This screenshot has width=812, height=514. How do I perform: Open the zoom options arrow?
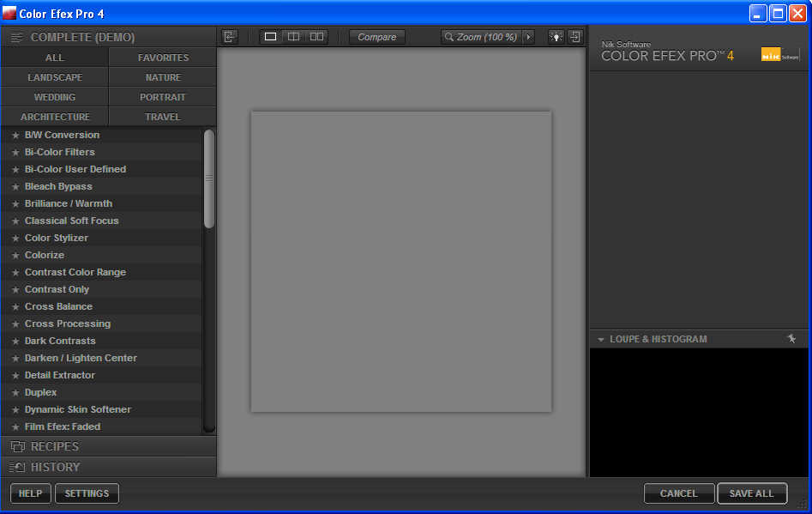[529, 37]
